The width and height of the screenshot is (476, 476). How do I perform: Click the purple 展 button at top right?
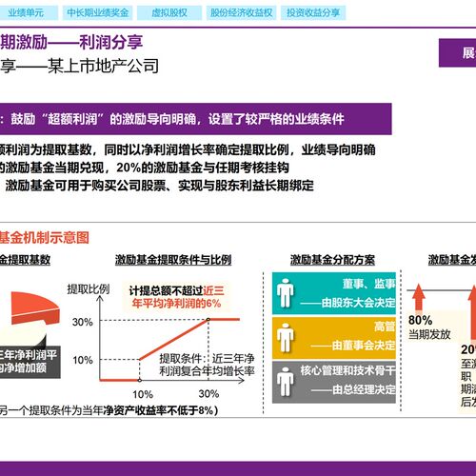coord(457,52)
